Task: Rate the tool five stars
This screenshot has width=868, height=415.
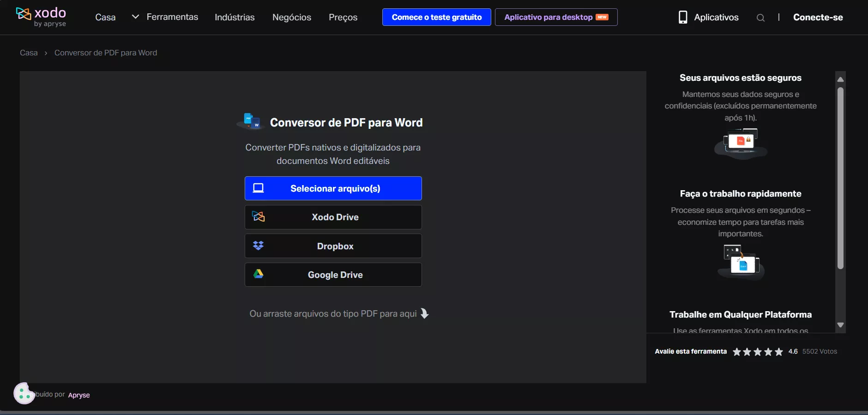Action: [x=779, y=352]
